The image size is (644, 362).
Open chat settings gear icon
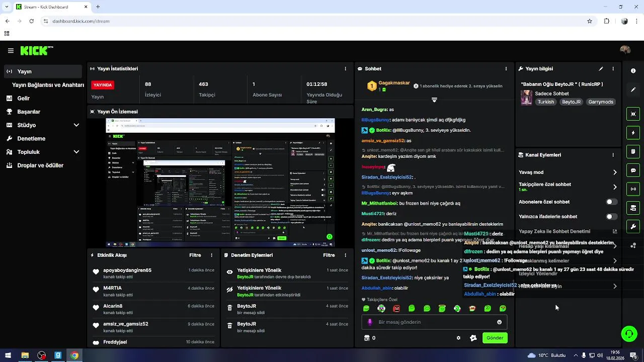click(x=458, y=338)
